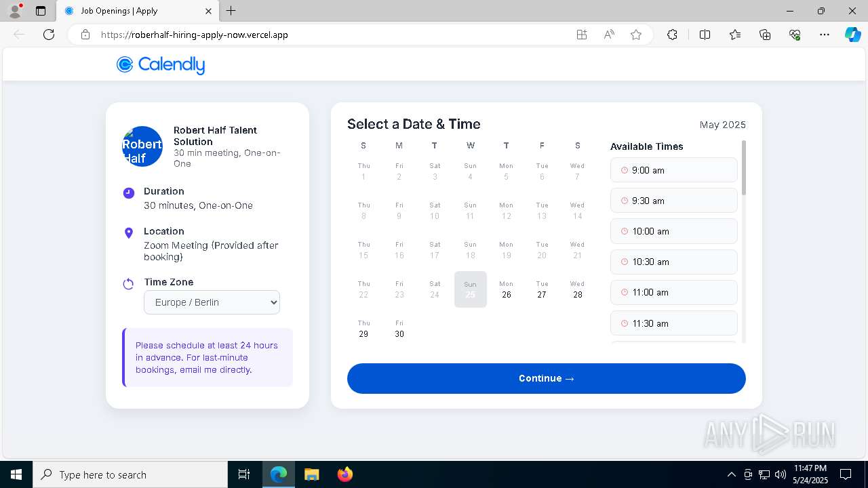Click the Calendly logo
This screenshot has width=868, height=488.
[161, 64]
